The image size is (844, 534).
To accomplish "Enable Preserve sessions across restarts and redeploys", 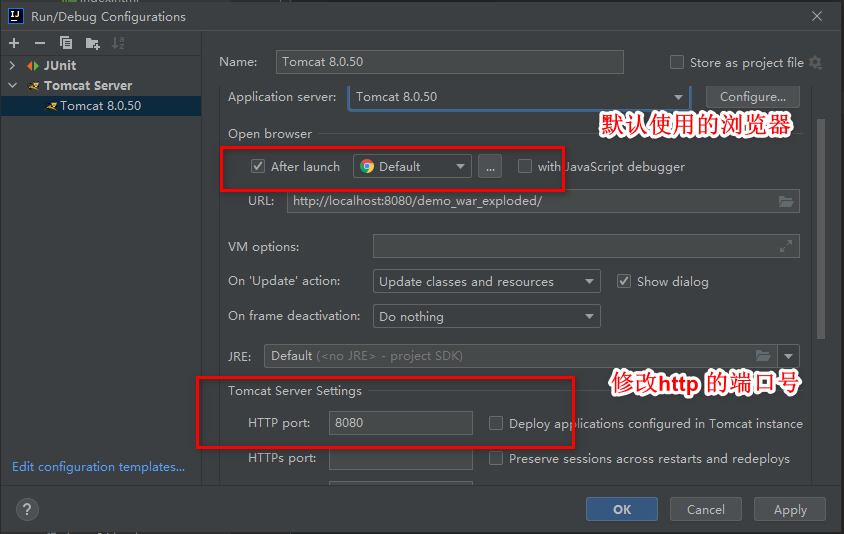I will [x=496, y=458].
